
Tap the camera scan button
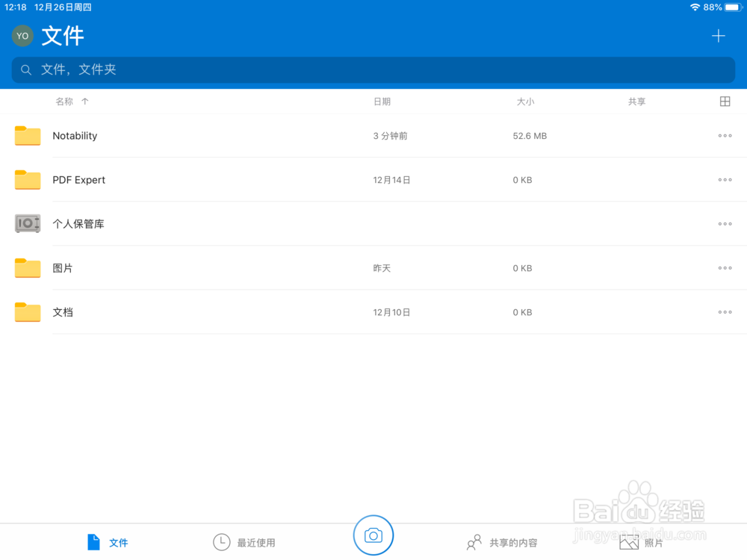[373, 535]
